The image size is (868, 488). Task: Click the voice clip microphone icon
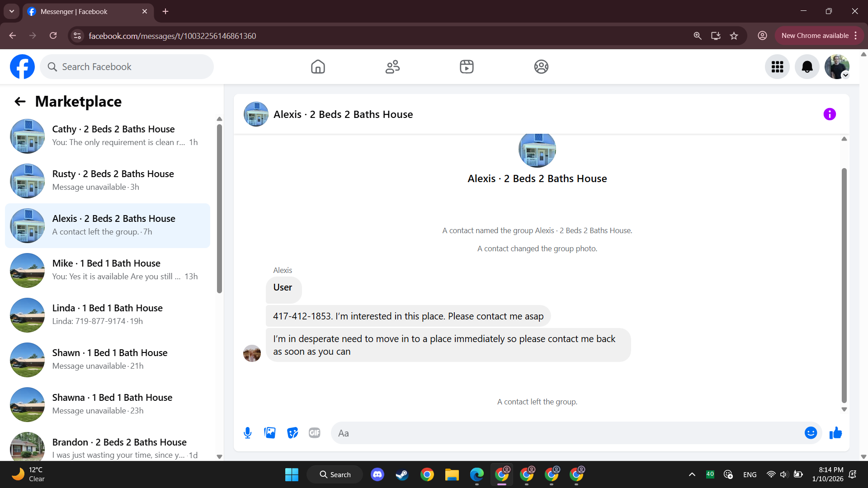pyautogui.click(x=247, y=433)
